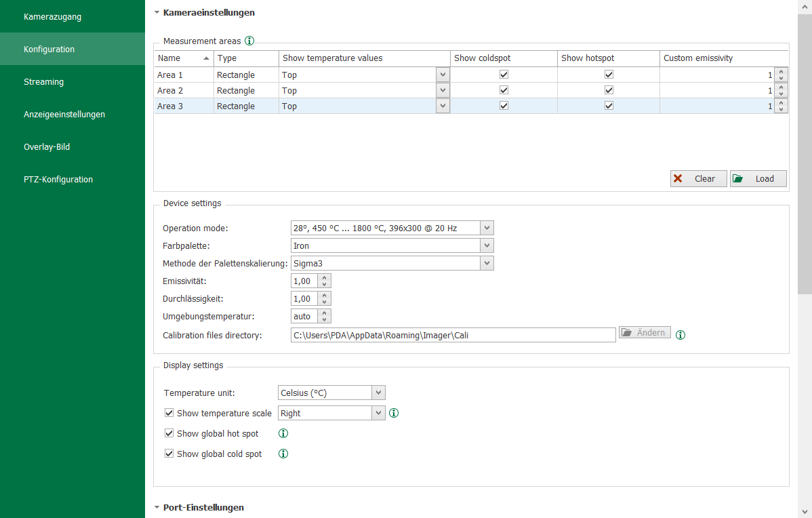Click Show hotspot column header
Screen dimensions: 812x518
tap(609, 58)
